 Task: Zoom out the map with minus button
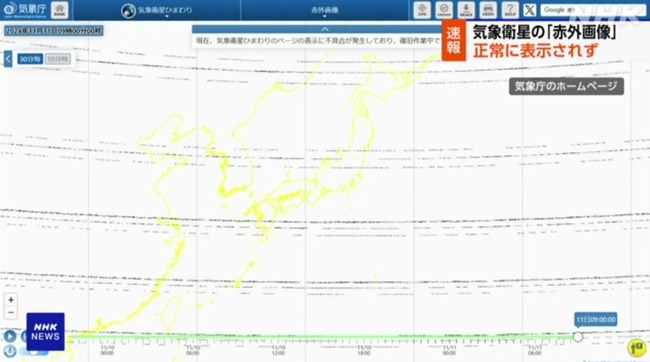(x=11, y=313)
